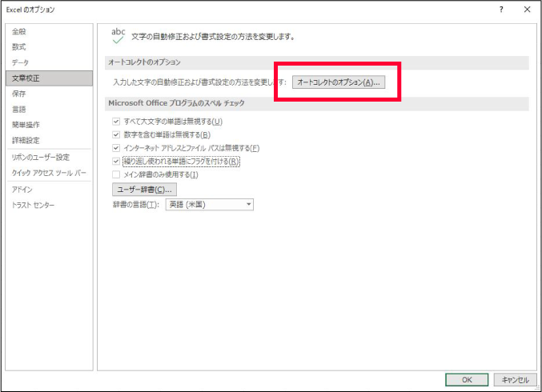542x392 pixels.
Task: Disable インターネット アドレスとファイル パスは無視する
Action: pyautogui.click(x=117, y=148)
